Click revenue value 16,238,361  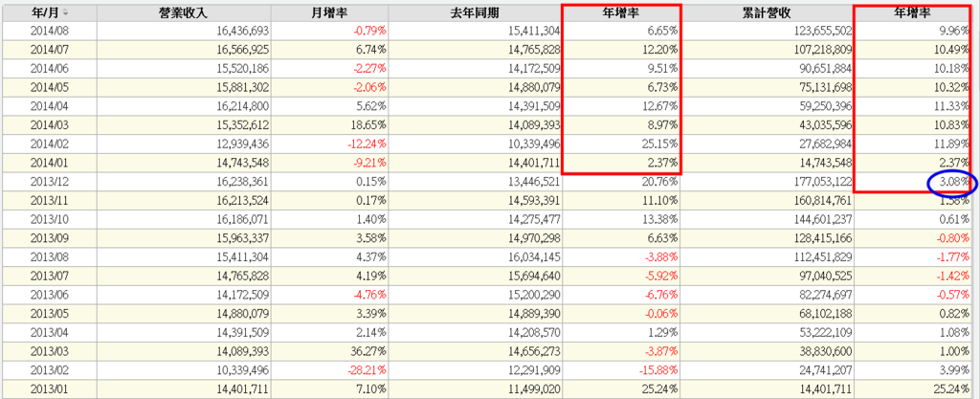241,183
